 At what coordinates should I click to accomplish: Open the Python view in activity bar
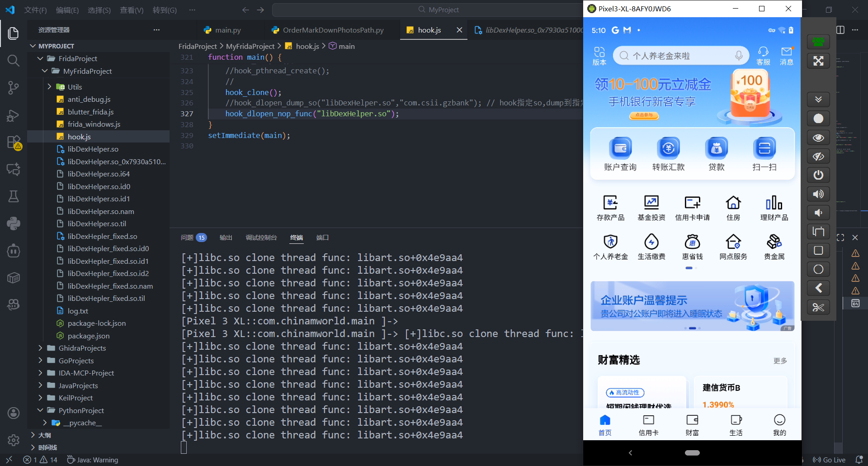click(14, 223)
